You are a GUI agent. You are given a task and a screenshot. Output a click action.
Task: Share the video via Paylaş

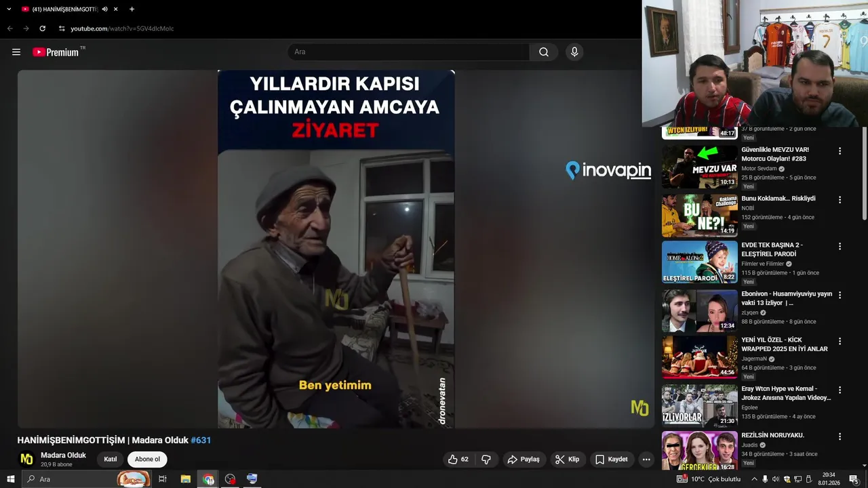[524, 460]
